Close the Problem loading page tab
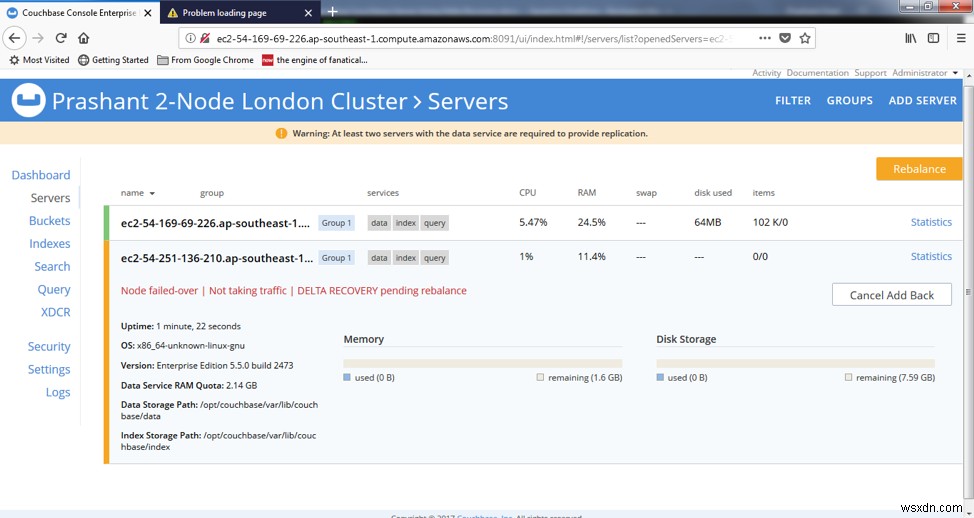This screenshot has width=974, height=518. click(x=308, y=12)
